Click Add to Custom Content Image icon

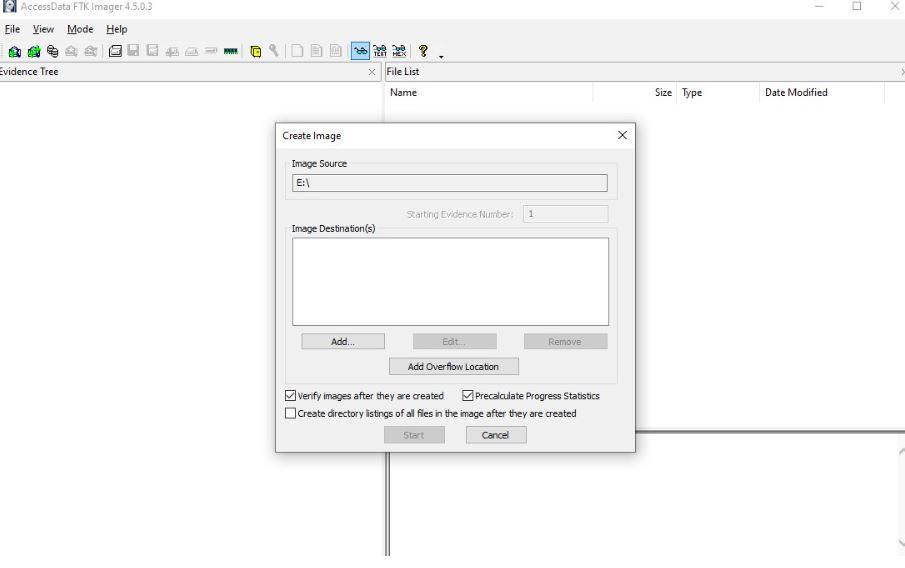click(x=172, y=51)
